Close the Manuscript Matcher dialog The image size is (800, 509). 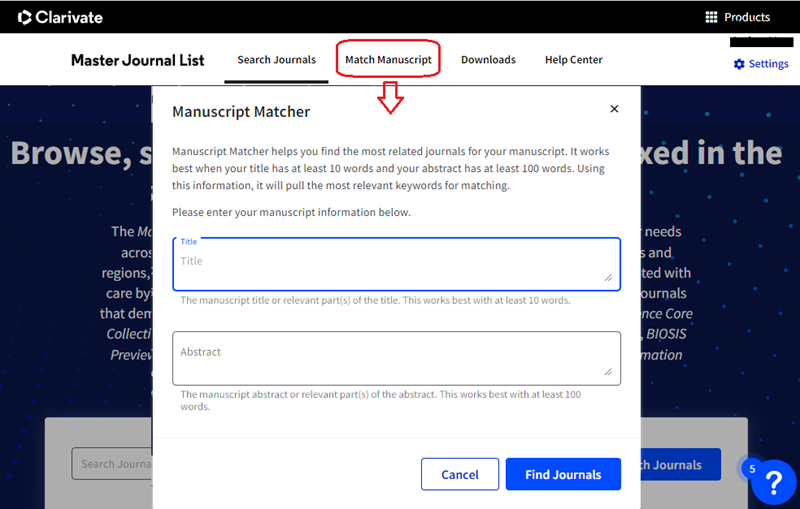click(x=614, y=109)
